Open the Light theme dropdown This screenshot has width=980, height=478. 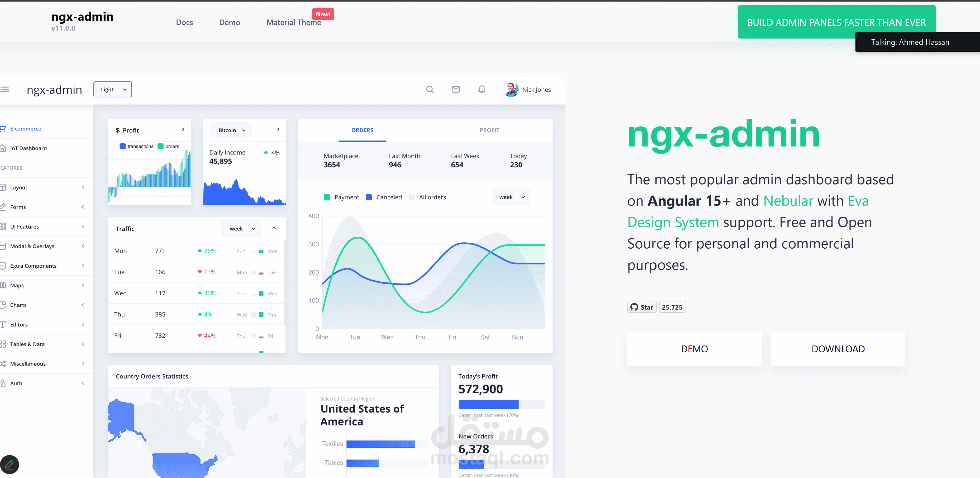[x=112, y=89]
